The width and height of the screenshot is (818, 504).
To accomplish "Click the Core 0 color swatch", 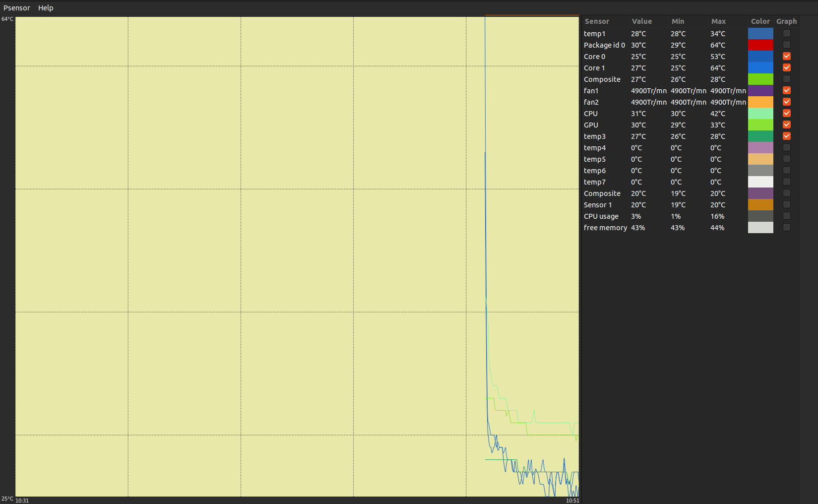I will click(x=760, y=56).
